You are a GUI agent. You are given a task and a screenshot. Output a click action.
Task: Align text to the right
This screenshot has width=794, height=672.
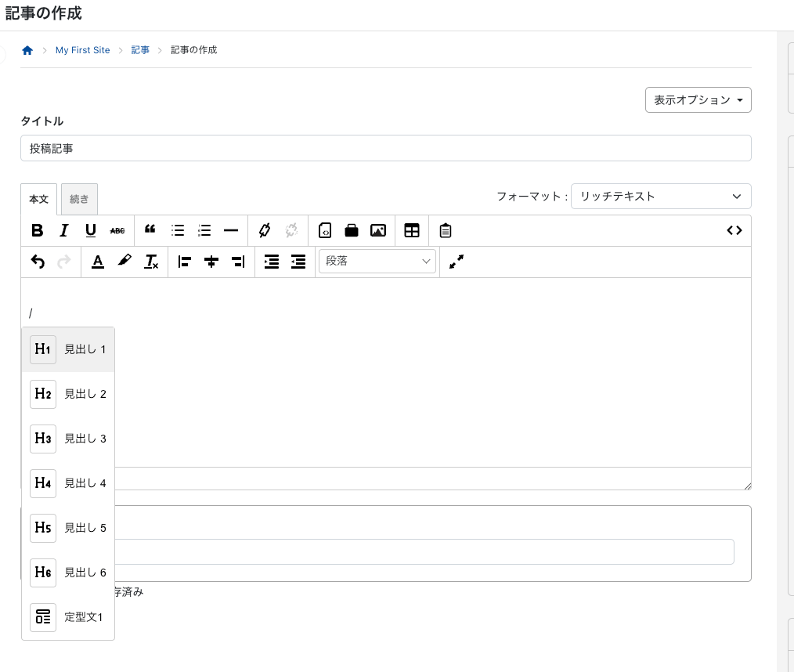238,262
